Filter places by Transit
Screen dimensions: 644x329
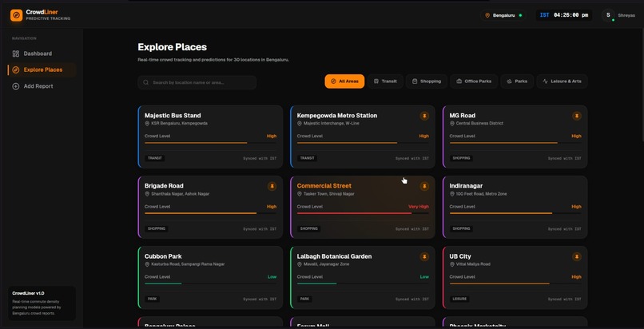click(385, 81)
